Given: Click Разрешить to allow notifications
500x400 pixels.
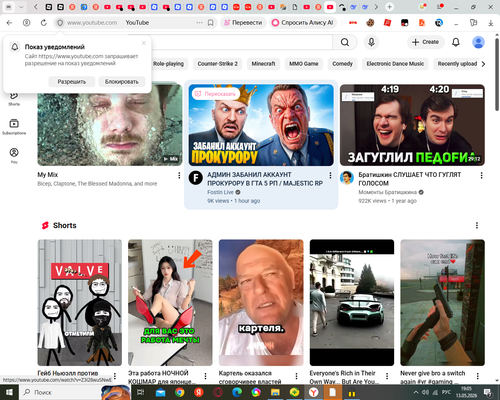Looking at the screenshot, I should click(x=72, y=82).
